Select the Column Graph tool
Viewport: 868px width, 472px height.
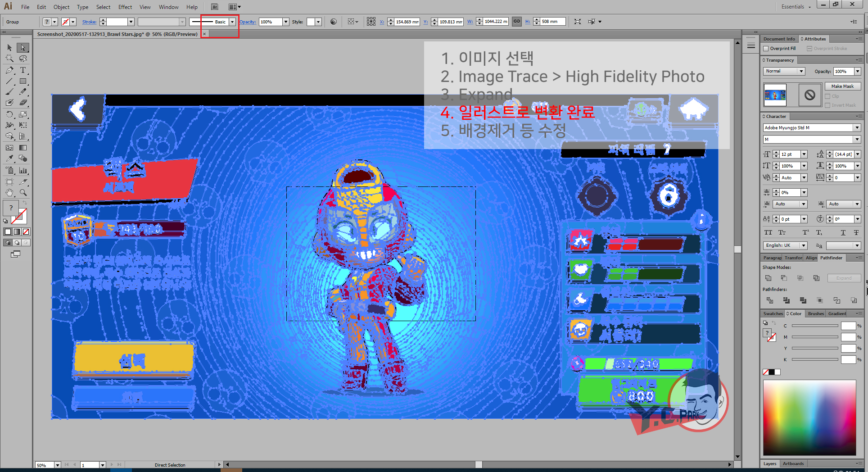[23, 171]
